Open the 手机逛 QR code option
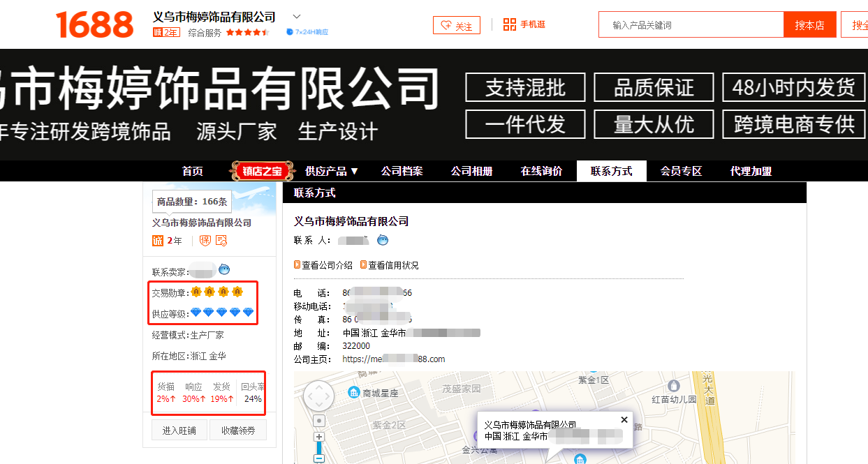 524,24
